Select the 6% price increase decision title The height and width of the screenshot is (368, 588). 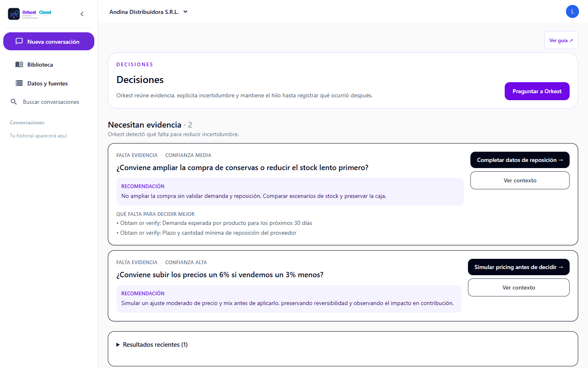pyautogui.click(x=220, y=275)
